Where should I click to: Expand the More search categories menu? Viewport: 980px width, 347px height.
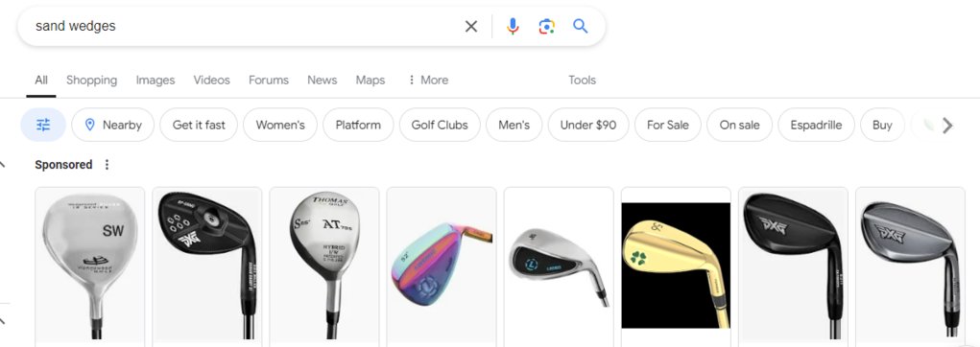tap(428, 80)
